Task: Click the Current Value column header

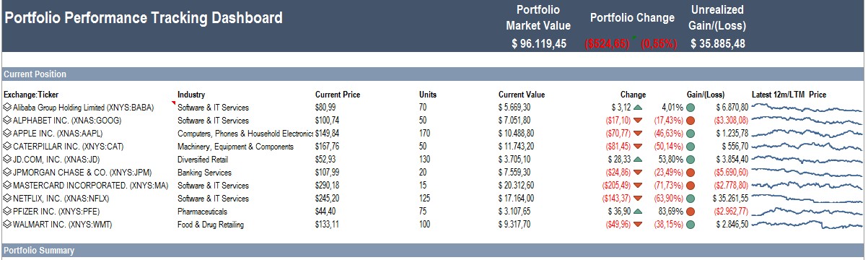Action: (x=522, y=95)
